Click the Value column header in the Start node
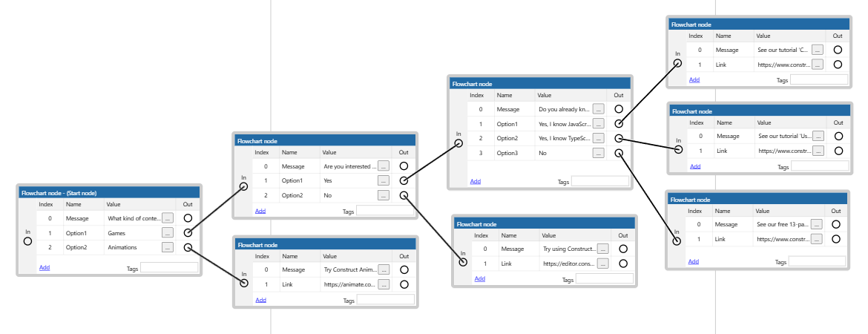Screen dimensions: 868x334 coord(114,204)
